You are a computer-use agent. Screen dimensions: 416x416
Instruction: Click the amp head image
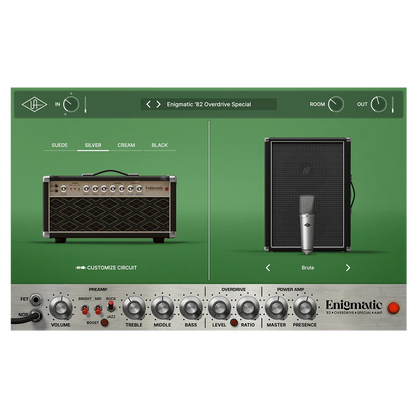pos(110,206)
